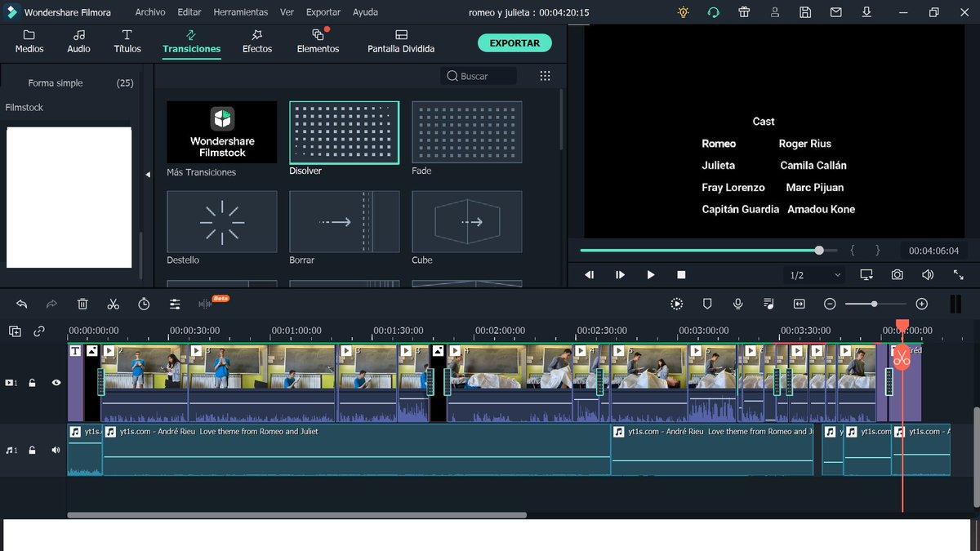Click the Buscar search field

479,76
